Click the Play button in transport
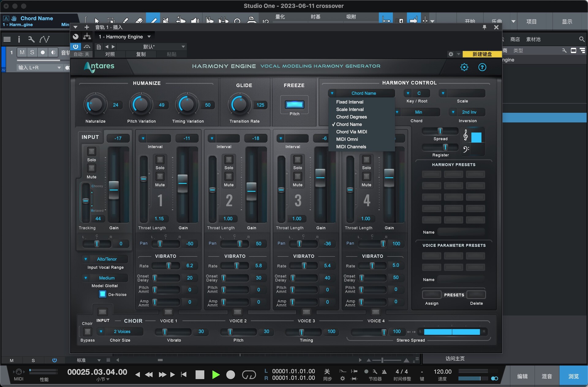Image resolution: width=588 pixels, height=387 pixels. click(x=216, y=374)
